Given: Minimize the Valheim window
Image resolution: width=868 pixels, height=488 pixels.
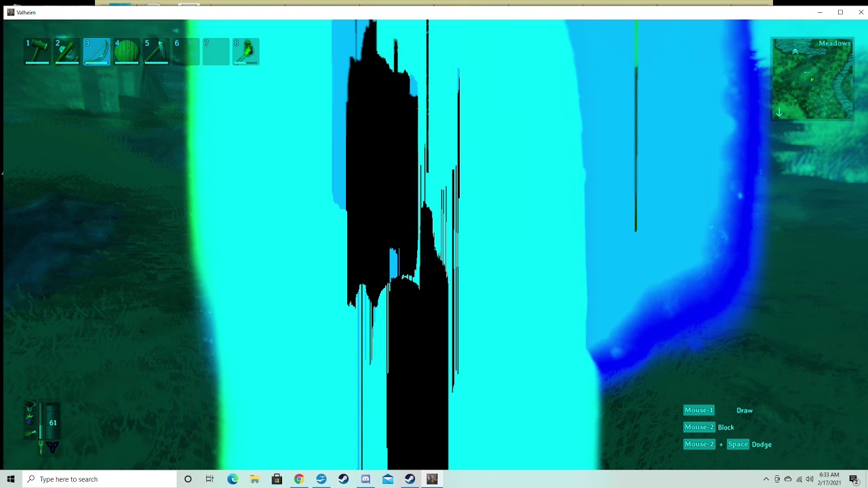Looking at the screenshot, I should 820,12.
